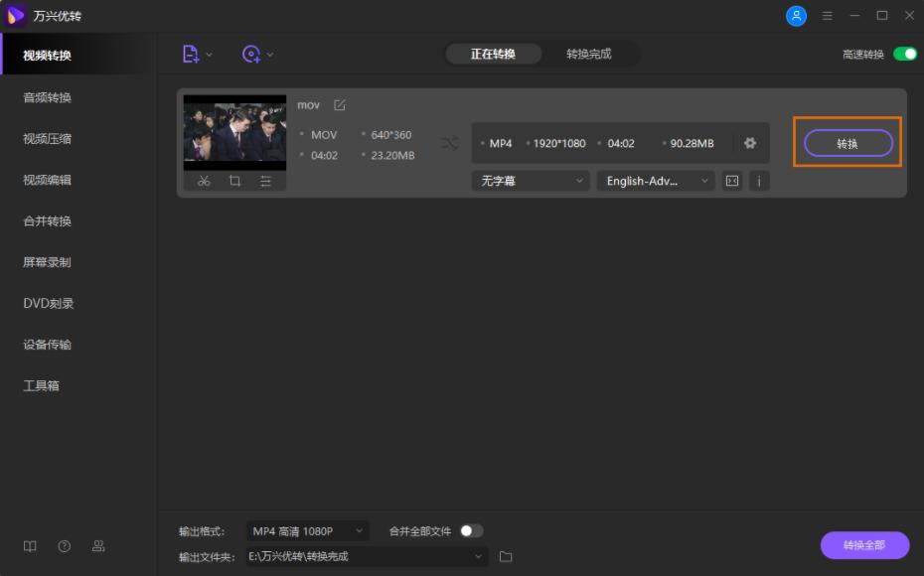Enable the 合并全部文件 toggle
The width and height of the screenshot is (924, 576).
(467, 531)
